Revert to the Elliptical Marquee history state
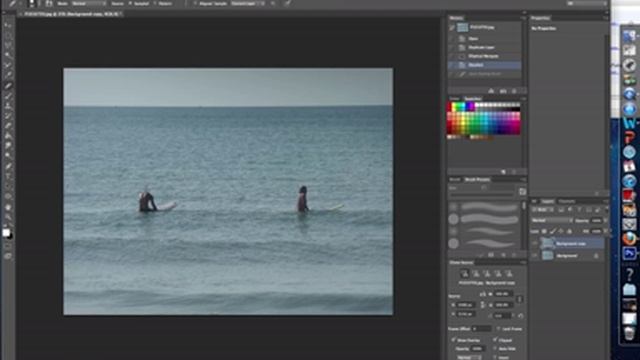Screen dimensions: 640x360 tap(485, 56)
